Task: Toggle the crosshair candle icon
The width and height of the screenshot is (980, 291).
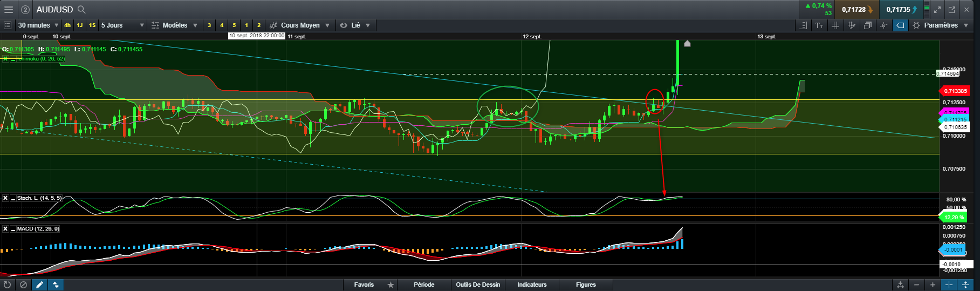Action: (884, 25)
